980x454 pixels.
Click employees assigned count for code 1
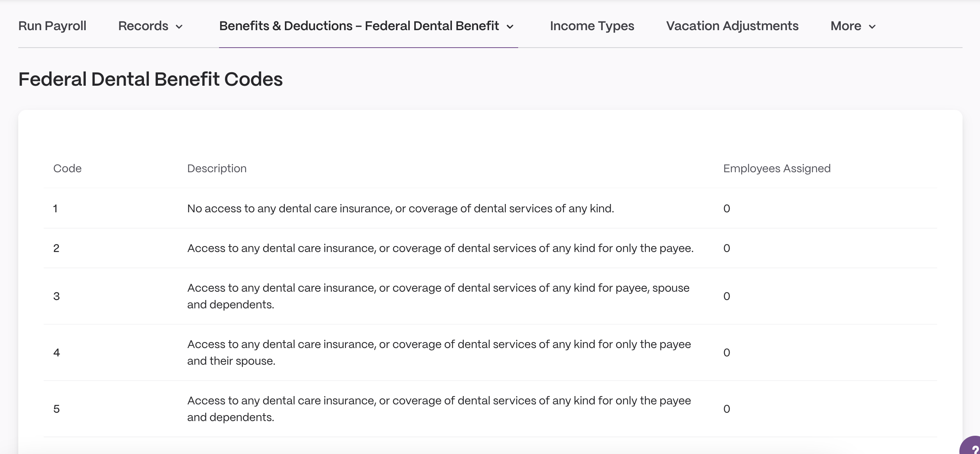coord(726,208)
